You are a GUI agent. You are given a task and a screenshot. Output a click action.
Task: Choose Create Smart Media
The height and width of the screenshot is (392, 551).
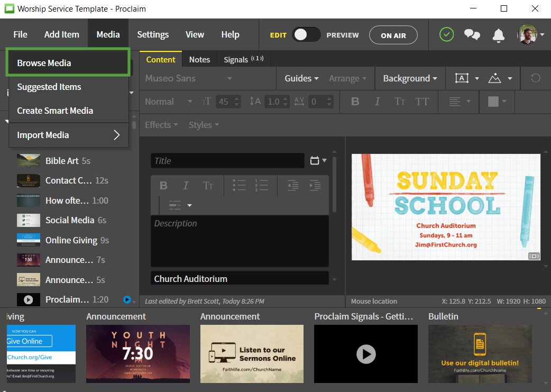tap(69, 111)
